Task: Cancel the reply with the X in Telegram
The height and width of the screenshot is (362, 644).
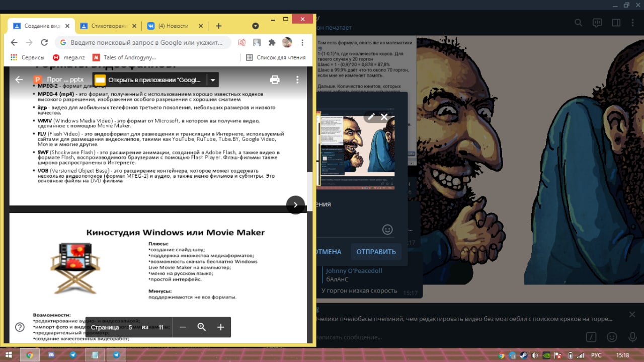Action: pos(632,315)
